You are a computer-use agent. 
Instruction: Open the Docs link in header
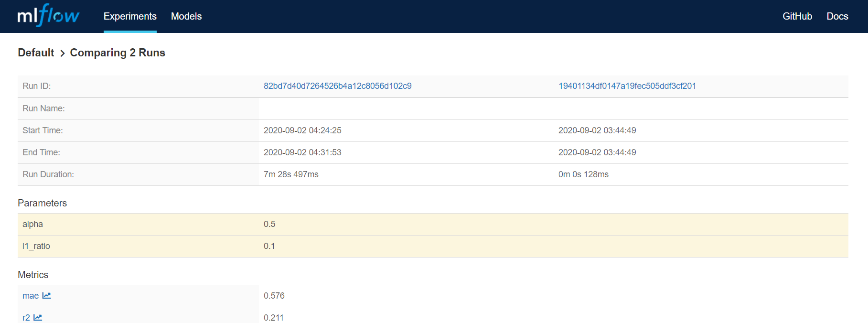(x=837, y=16)
